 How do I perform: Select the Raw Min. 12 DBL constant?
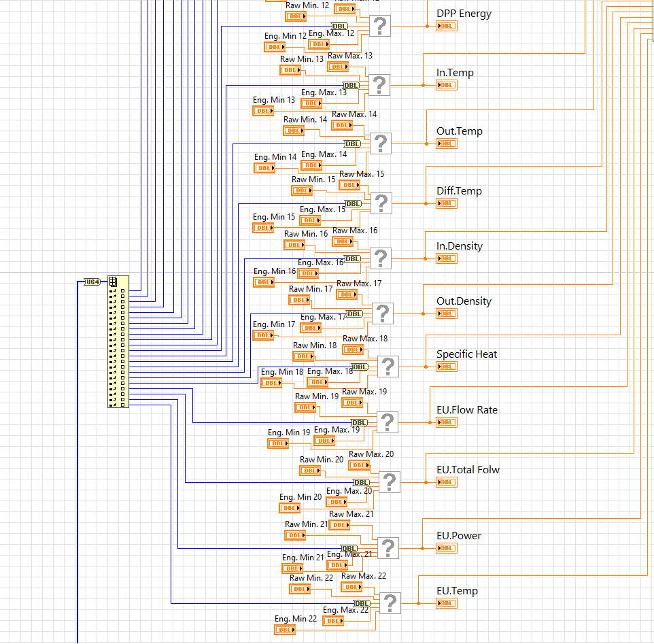tap(295, 16)
